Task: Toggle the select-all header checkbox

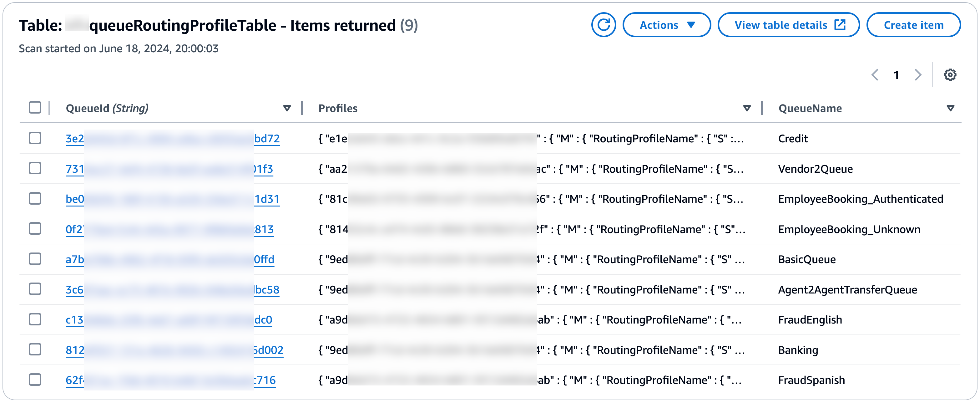Action: [35, 108]
